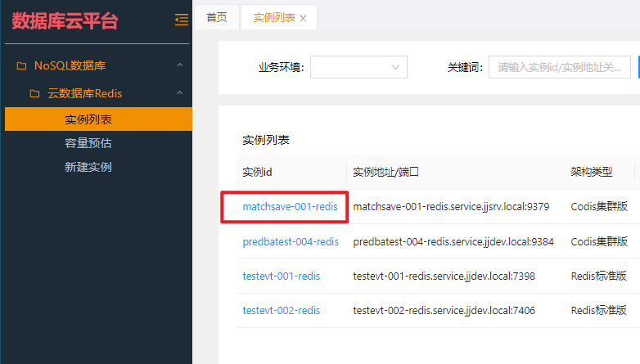Collapse the 云数据库Redis submenu chevron

pos(179,93)
